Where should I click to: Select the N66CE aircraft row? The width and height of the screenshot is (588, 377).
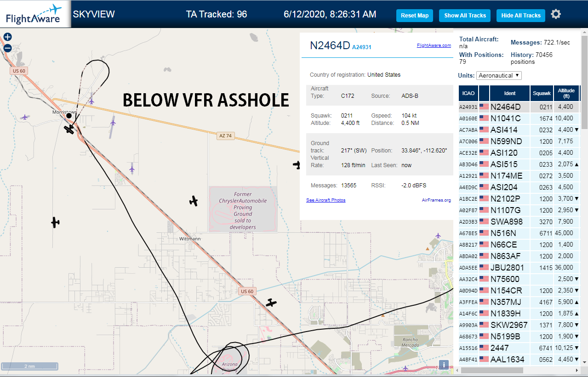point(519,245)
